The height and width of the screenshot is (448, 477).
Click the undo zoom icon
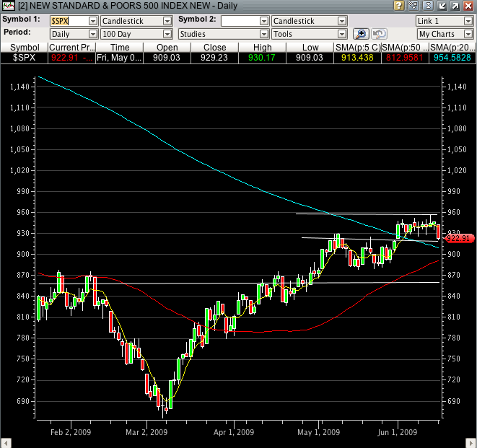[x=379, y=34]
